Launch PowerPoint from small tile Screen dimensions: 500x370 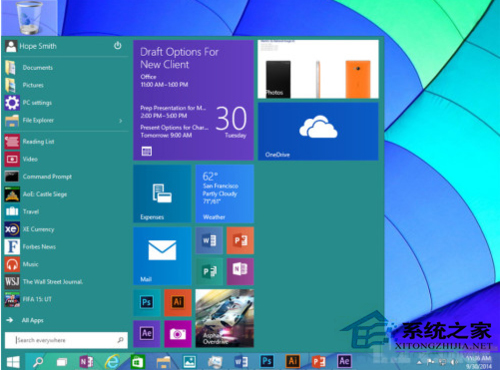(240, 240)
